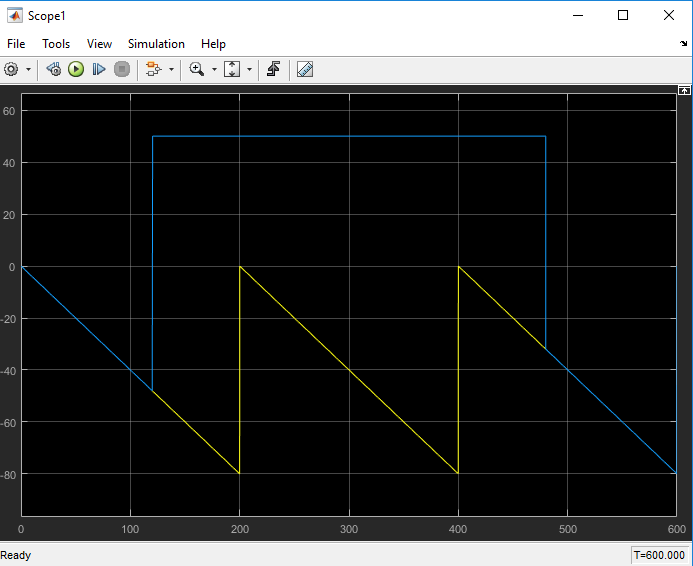Click the Step Back button
Viewport: 693px width, 566px height.
[54, 69]
